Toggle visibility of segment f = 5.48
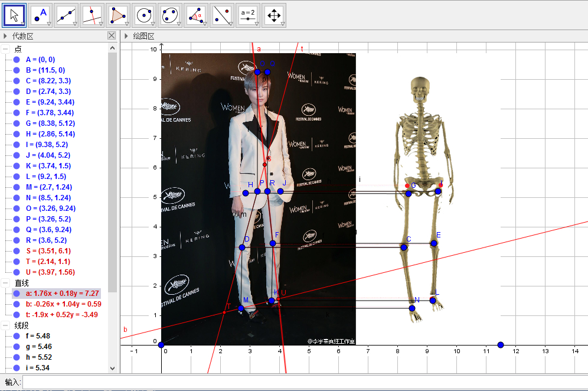Viewport: 588px width, 391px height. 17,336
